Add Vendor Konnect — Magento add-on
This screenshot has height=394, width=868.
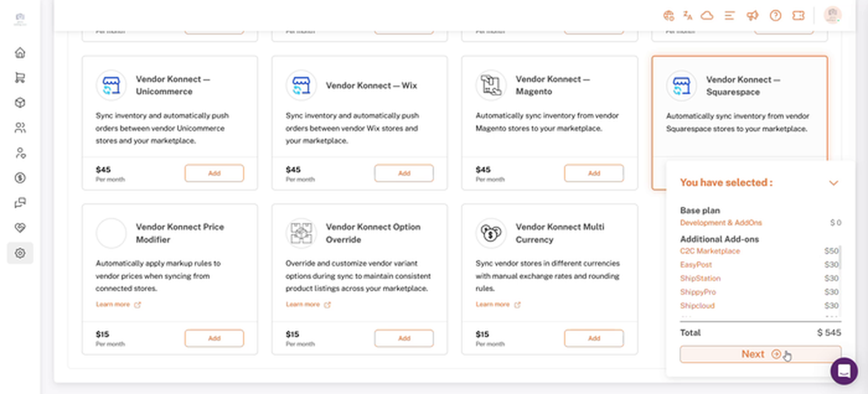tap(594, 173)
